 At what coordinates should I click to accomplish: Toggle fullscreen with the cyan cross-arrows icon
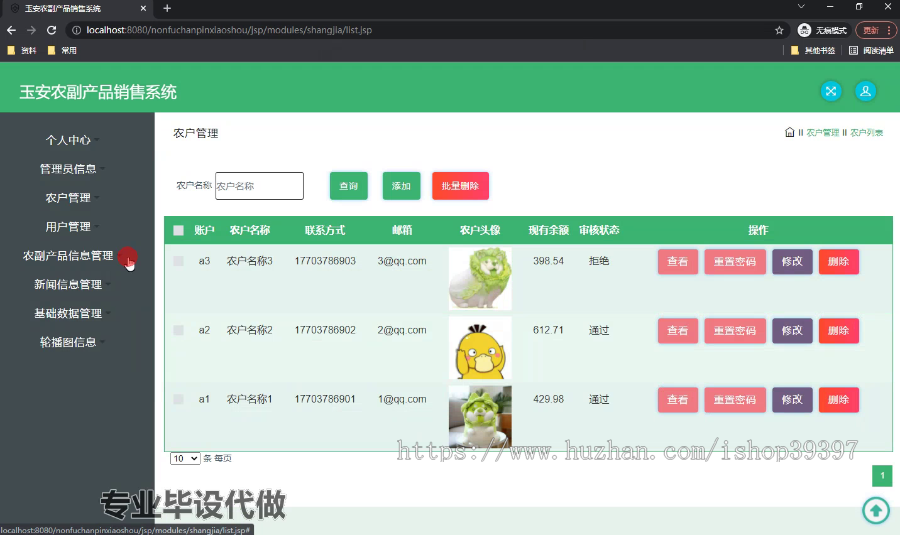point(831,91)
